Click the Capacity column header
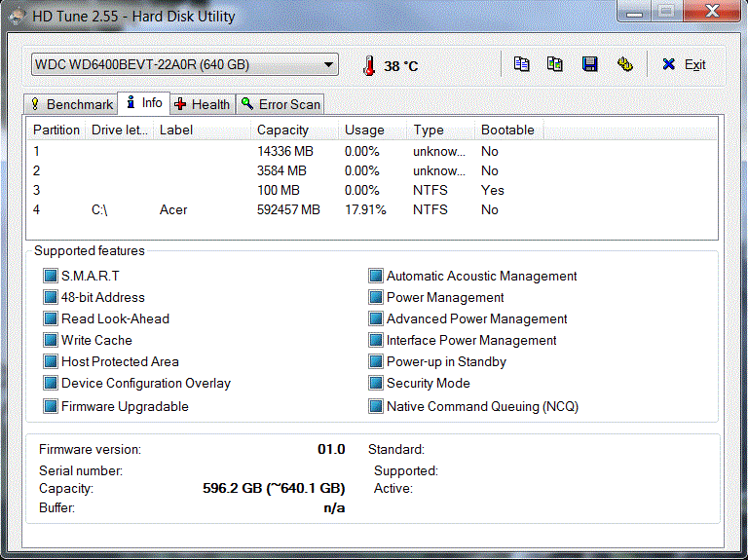Viewport: 748px width, 560px height. pyautogui.click(x=295, y=130)
